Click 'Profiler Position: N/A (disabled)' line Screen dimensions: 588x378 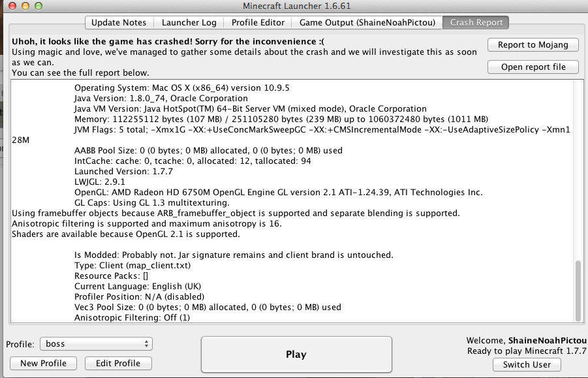(139, 297)
